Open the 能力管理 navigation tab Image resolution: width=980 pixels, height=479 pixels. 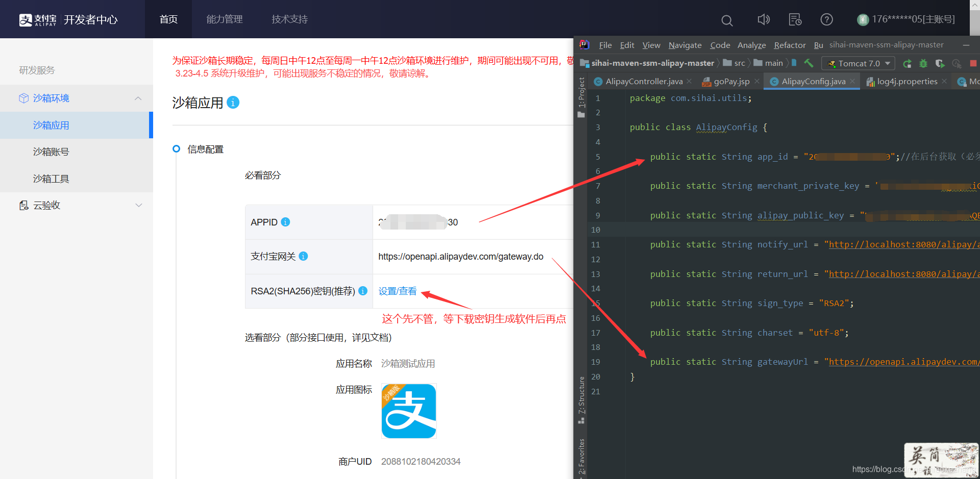[x=225, y=19]
